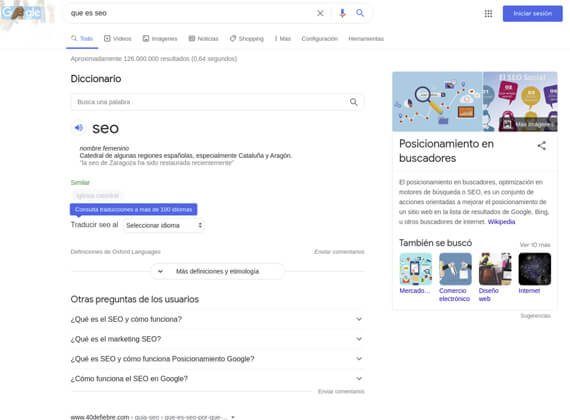Open the Shopping tab

[x=246, y=39]
